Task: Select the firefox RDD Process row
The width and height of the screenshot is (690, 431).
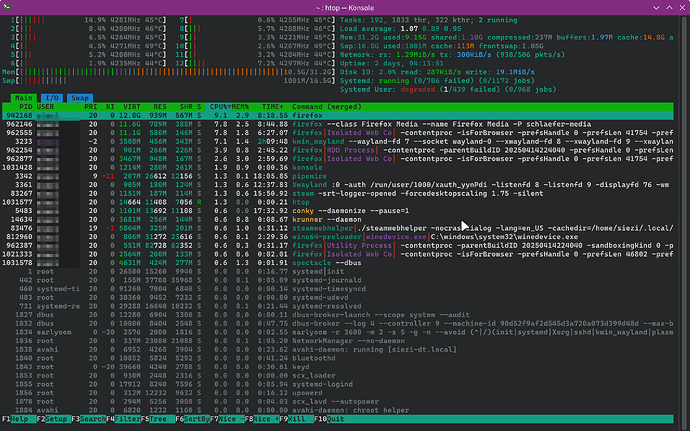Action: point(338,150)
